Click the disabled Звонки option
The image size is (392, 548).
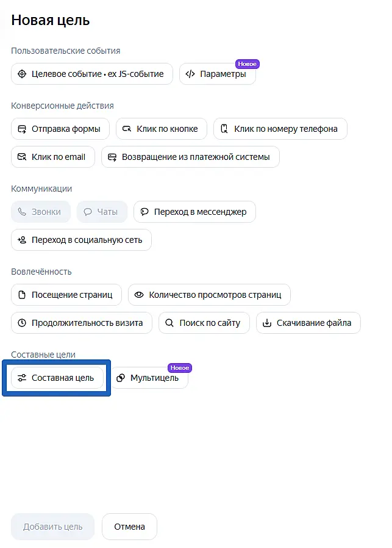pyautogui.click(x=41, y=212)
